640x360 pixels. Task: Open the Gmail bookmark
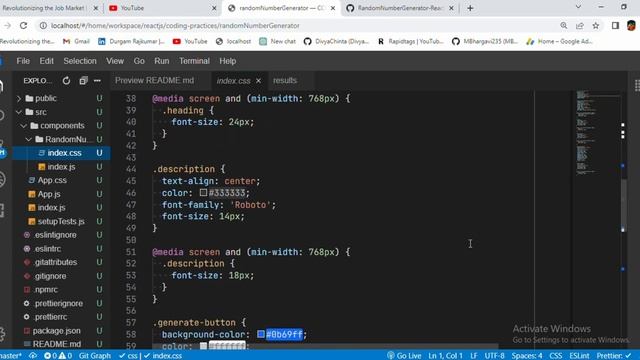pyautogui.click(x=76, y=41)
